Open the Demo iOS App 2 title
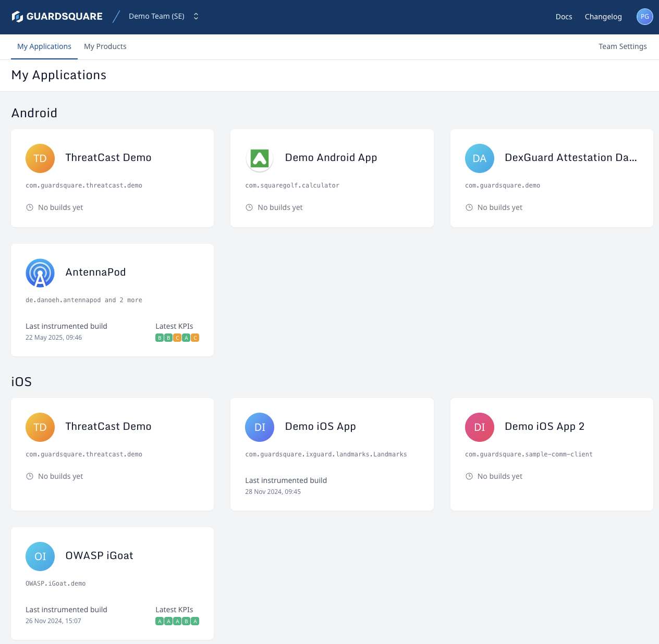Screen dimensions: 659x644 (544, 427)
